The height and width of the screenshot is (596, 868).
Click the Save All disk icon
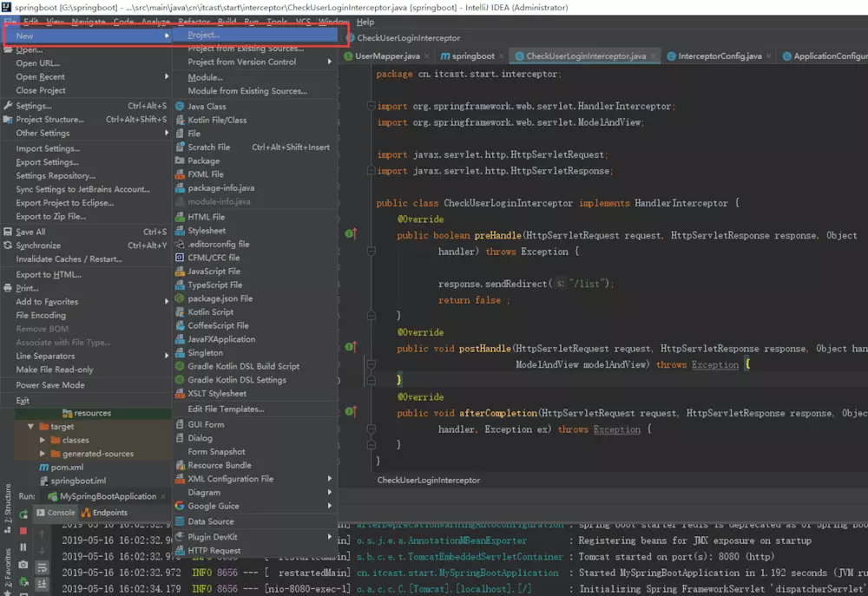click(x=8, y=232)
